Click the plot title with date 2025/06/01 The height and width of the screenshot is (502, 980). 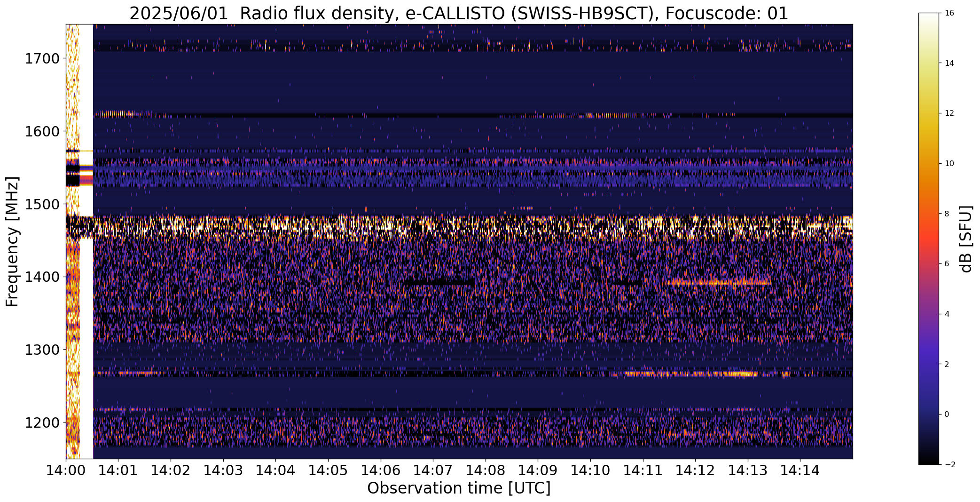point(459,13)
